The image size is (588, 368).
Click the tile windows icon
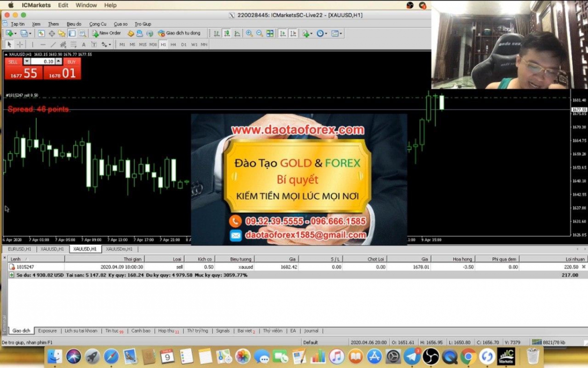tap(269, 33)
